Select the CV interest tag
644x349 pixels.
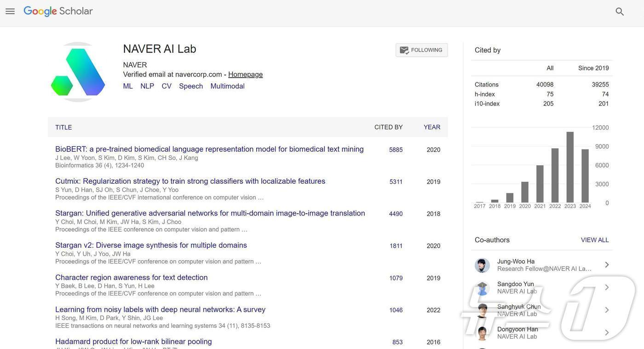167,86
